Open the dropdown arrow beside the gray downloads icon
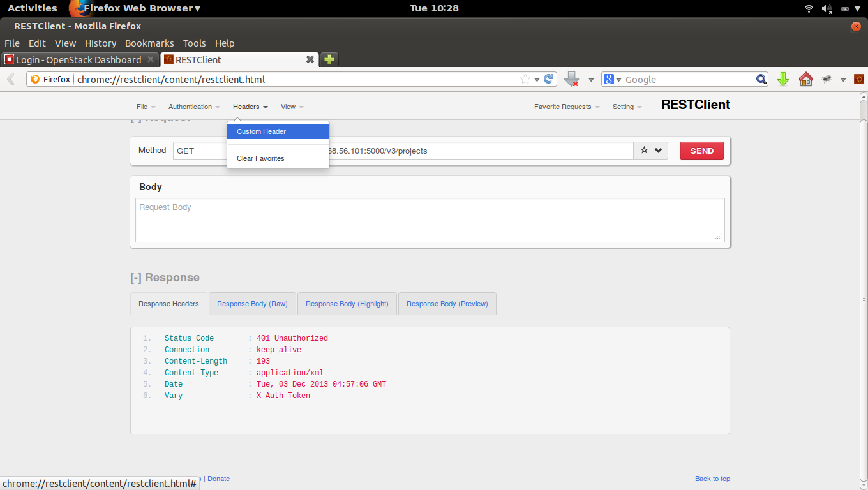Viewport: 868px width, 490px height. 591,80
